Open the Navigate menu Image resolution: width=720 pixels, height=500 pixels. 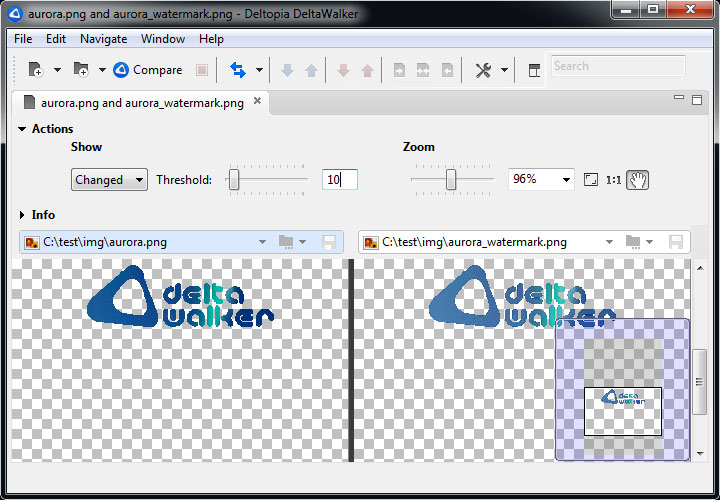[x=103, y=39]
